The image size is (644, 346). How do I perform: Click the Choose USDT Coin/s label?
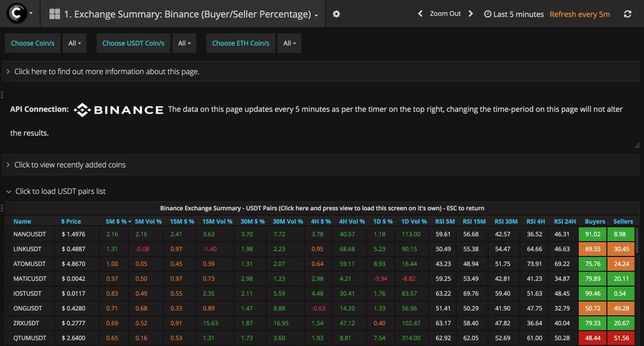click(133, 43)
